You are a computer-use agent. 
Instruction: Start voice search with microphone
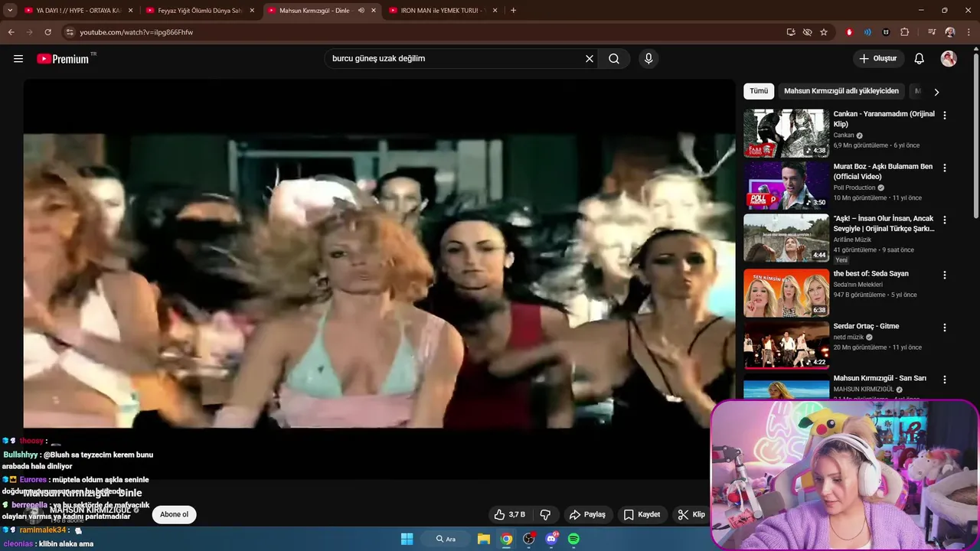648,59
